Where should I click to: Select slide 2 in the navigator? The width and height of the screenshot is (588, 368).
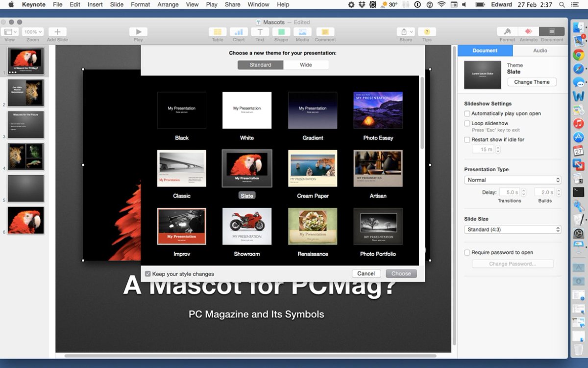click(25, 93)
